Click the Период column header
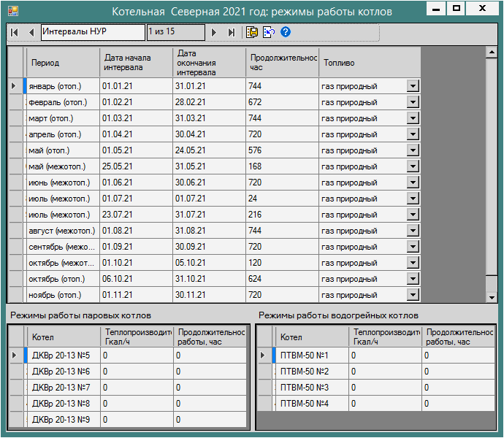 (62, 63)
